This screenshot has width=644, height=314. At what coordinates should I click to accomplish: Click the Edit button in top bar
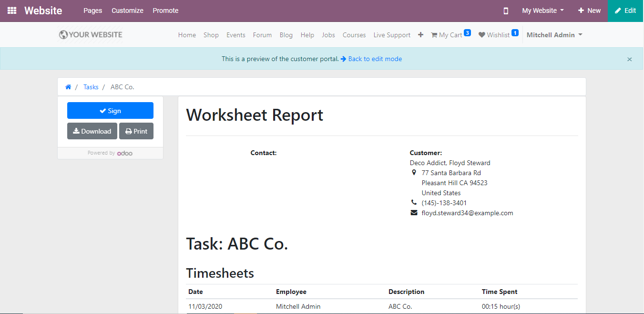(625, 10)
